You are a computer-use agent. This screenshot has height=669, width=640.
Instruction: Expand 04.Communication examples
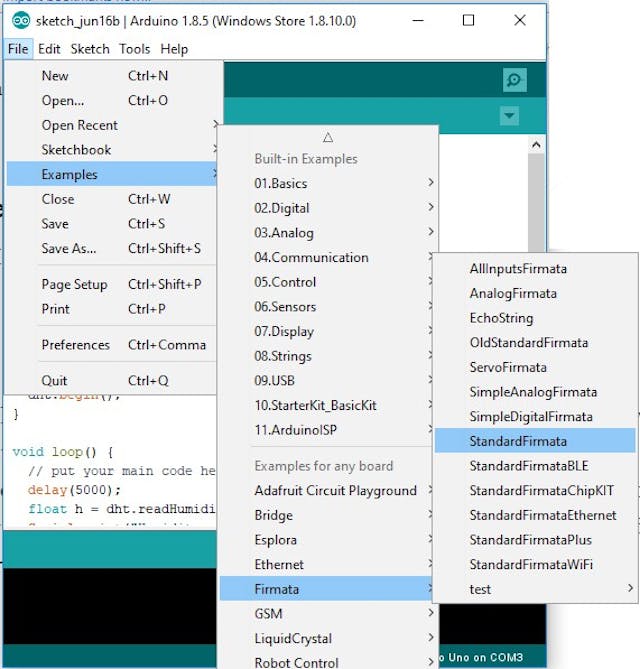311,258
